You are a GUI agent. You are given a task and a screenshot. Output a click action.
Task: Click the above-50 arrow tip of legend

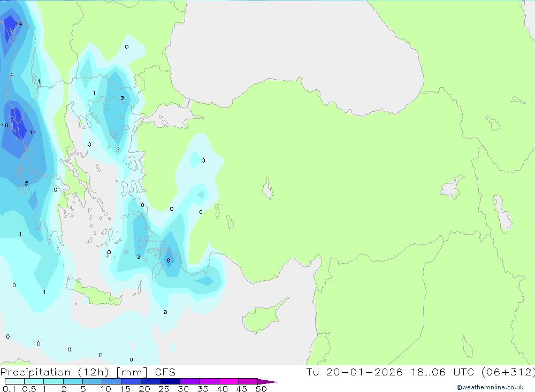[267, 381]
